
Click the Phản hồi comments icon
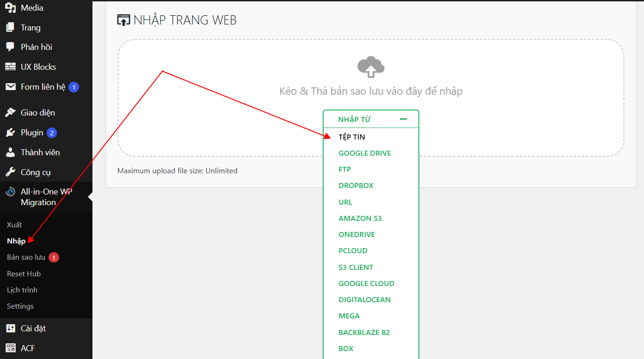10,47
